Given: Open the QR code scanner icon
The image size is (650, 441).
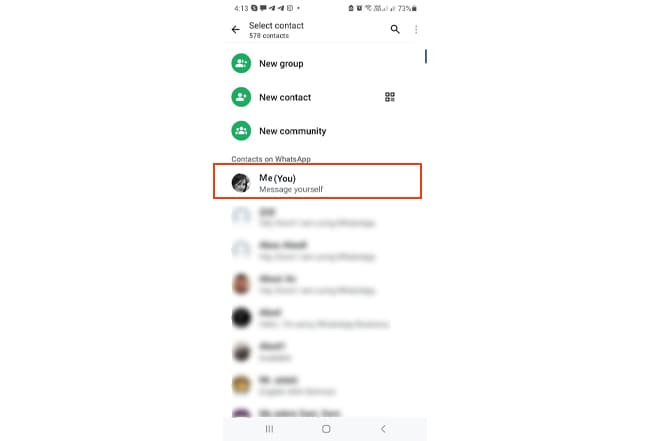Looking at the screenshot, I should pos(390,97).
